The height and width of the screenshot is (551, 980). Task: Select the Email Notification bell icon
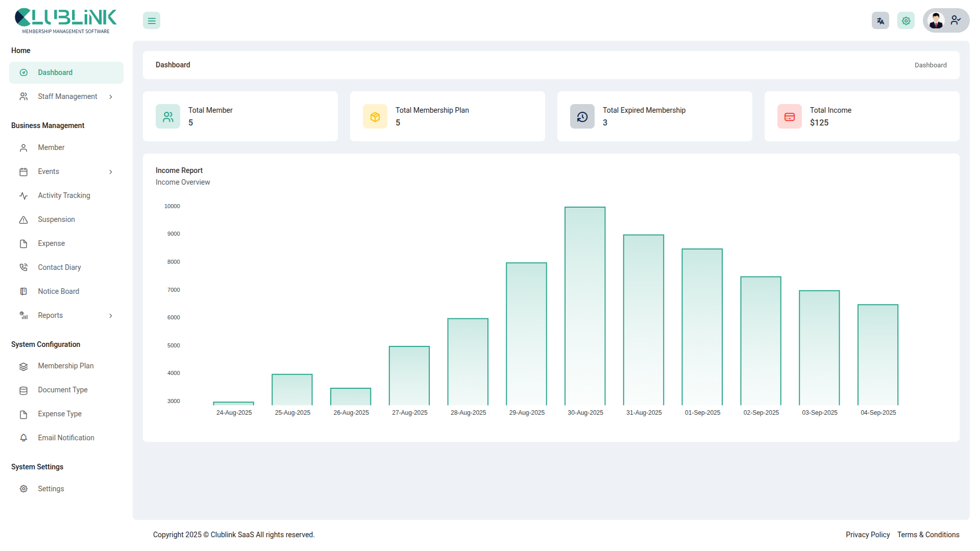23,438
